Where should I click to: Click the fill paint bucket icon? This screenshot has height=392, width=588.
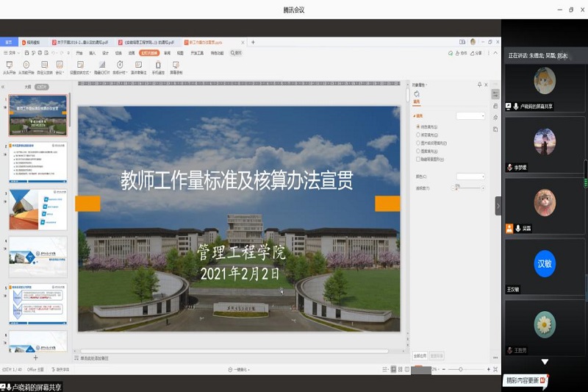pos(417,95)
